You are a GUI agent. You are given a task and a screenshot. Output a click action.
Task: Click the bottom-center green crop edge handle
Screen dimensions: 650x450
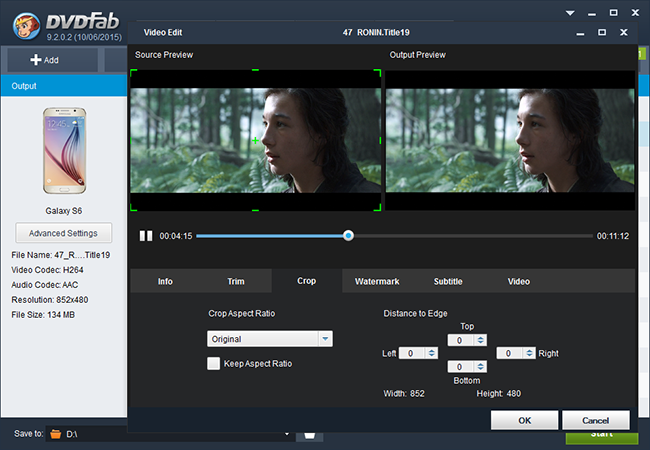(255, 210)
